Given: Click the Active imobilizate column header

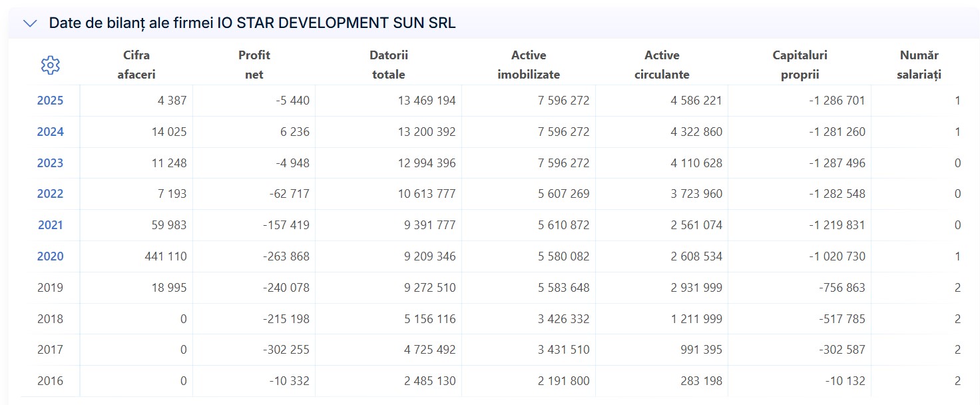Looking at the screenshot, I should coord(529,65).
